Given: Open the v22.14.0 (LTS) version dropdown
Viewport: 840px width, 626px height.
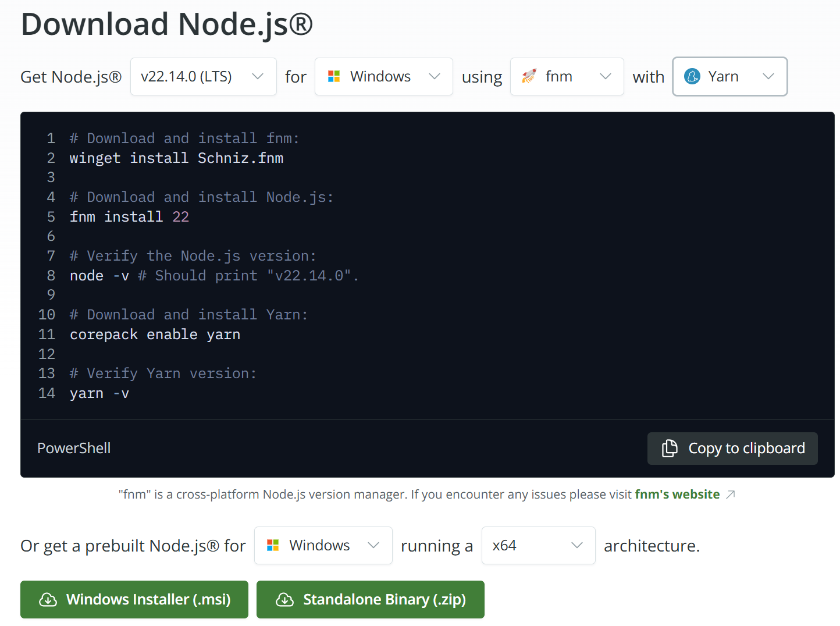Looking at the screenshot, I should point(203,76).
